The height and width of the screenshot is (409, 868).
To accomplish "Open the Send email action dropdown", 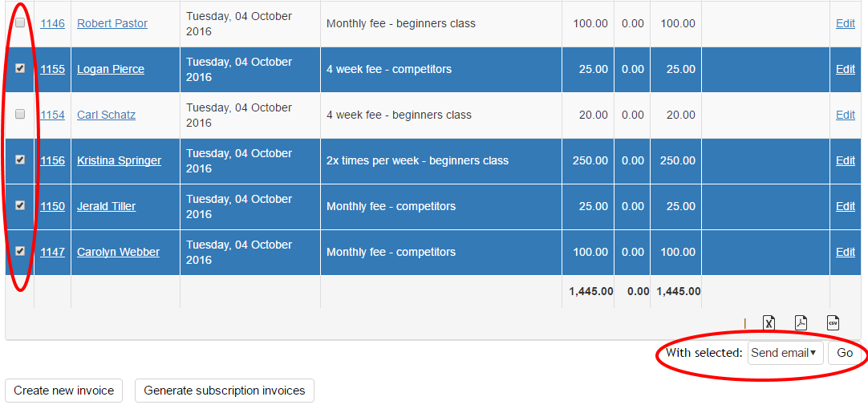I will click(785, 353).
